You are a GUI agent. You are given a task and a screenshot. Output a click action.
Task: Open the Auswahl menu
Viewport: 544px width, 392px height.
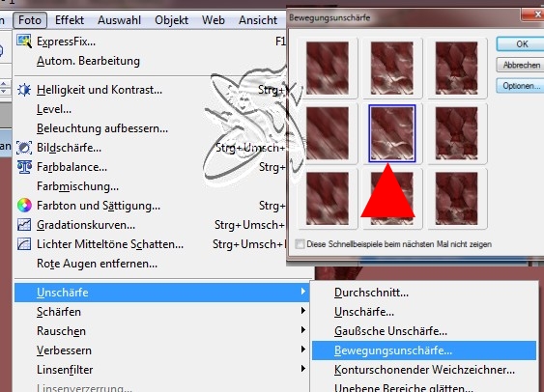120,20
